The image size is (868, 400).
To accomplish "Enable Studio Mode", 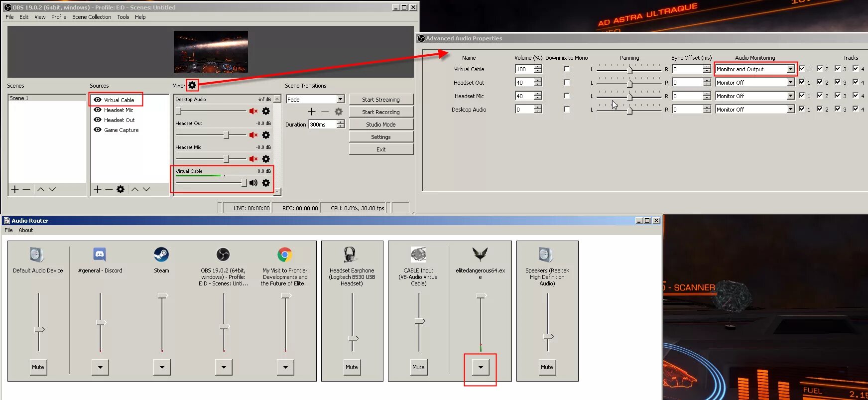I will pos(381,125).
